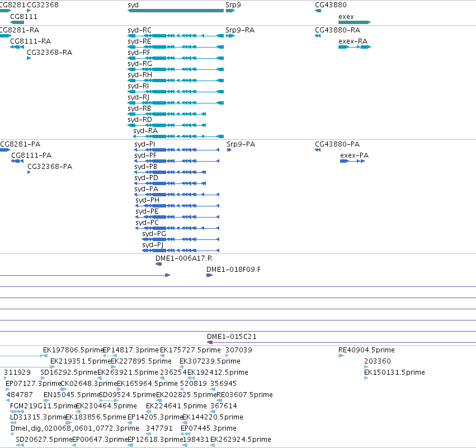This screenshot has width=476, height=448.
Task: Select protein syd-PF
Action: [x=177, y=161]
